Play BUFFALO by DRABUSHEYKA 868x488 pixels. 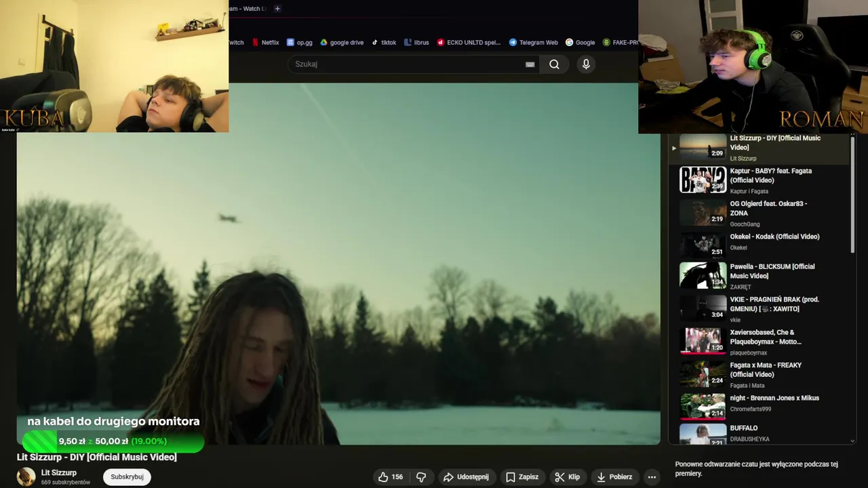tap(759, 433)
